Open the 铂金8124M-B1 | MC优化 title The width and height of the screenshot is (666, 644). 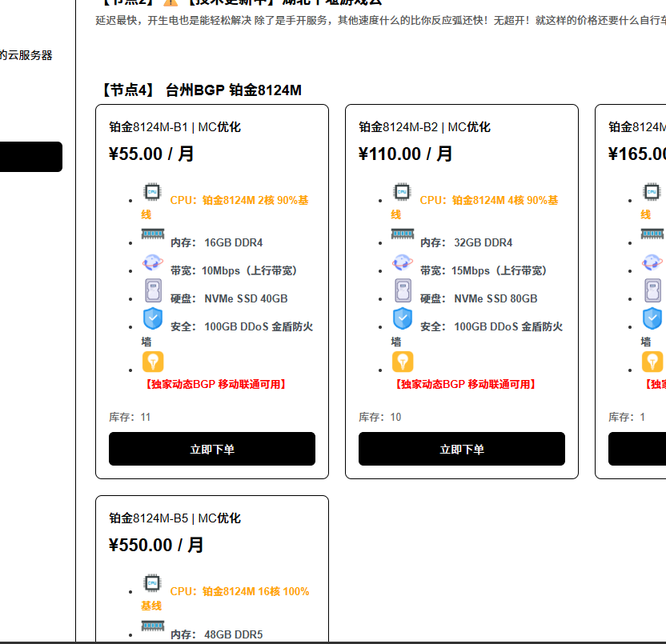pyautogui.click(x=175, y=127)
